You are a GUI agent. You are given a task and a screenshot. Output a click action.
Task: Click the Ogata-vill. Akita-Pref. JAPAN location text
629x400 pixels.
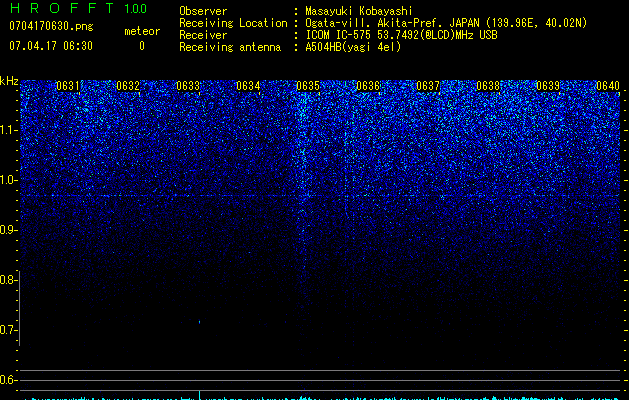click(446, 23)
